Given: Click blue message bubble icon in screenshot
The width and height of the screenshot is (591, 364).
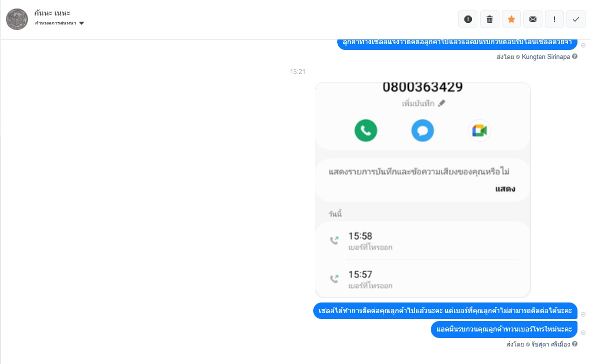Looking at the screenshot, I should (422, 130).
